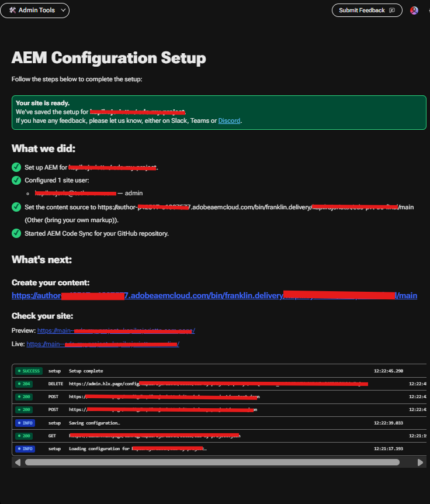Select the 'Saving configuration' log message
The width and height of the screenshot is (430, 504).
tap(95, 423)
